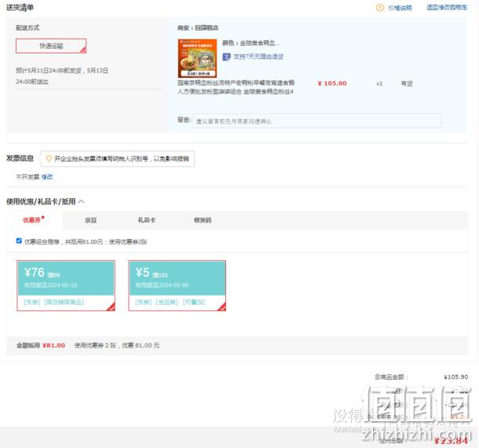Screen dimensions: 479x448
Task: Click 修改 next to 不开发票
Action: (x=47, y=177)
